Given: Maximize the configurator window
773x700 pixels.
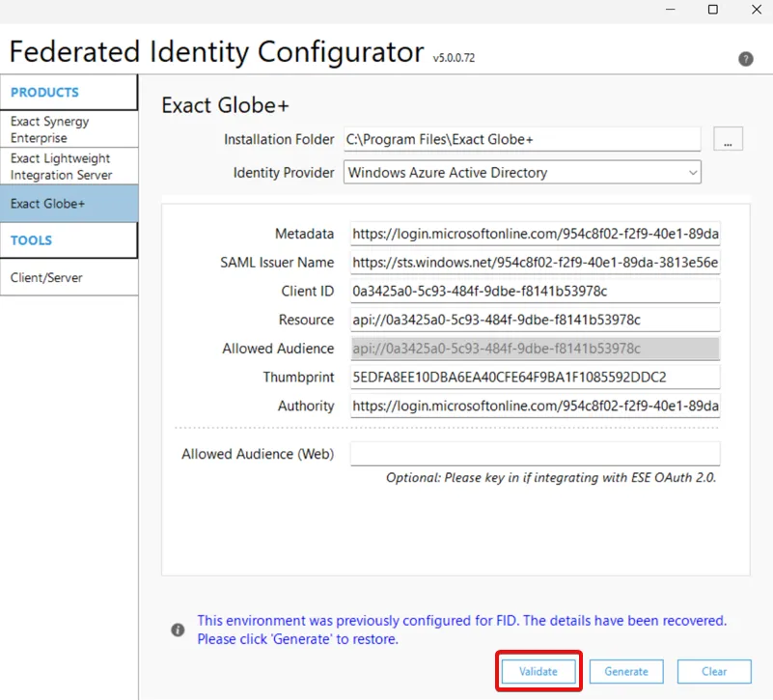Looking at the screenshot, I should point(713,10).
